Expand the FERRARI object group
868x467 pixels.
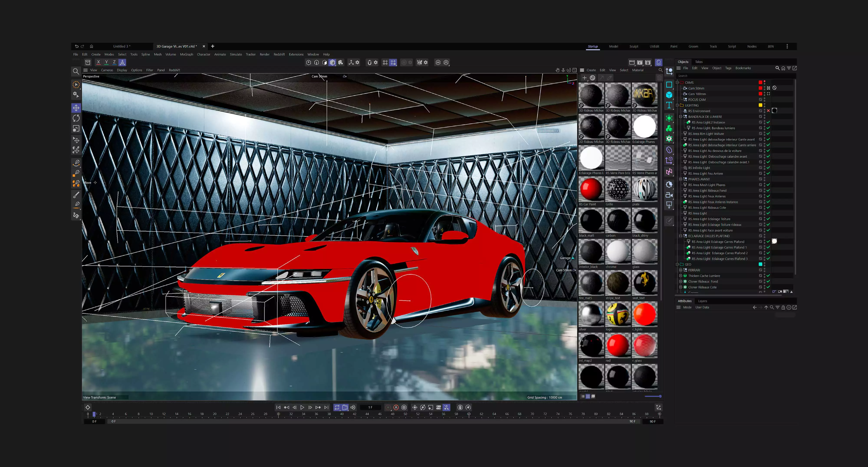coord(681,270)
